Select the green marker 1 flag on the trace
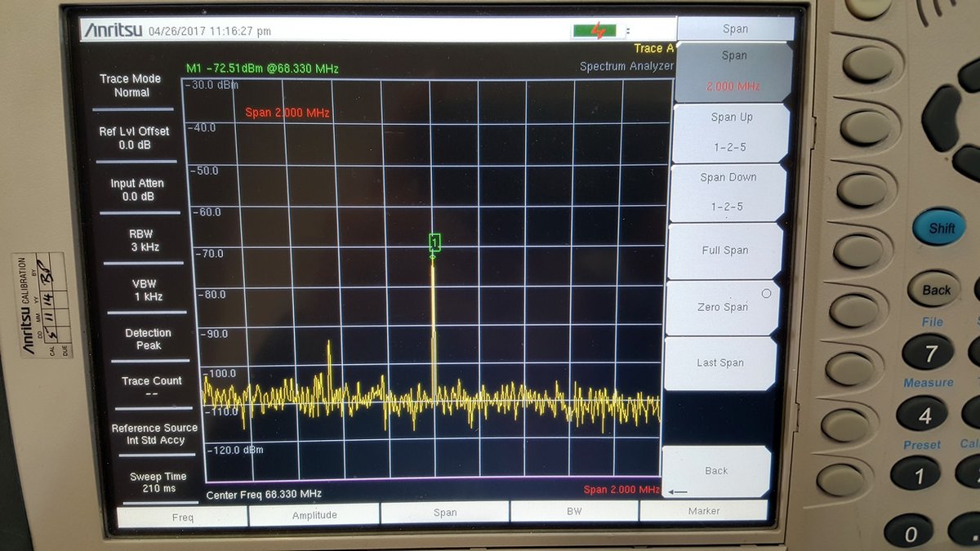980x551 pixels. click(x=434, y=242)
